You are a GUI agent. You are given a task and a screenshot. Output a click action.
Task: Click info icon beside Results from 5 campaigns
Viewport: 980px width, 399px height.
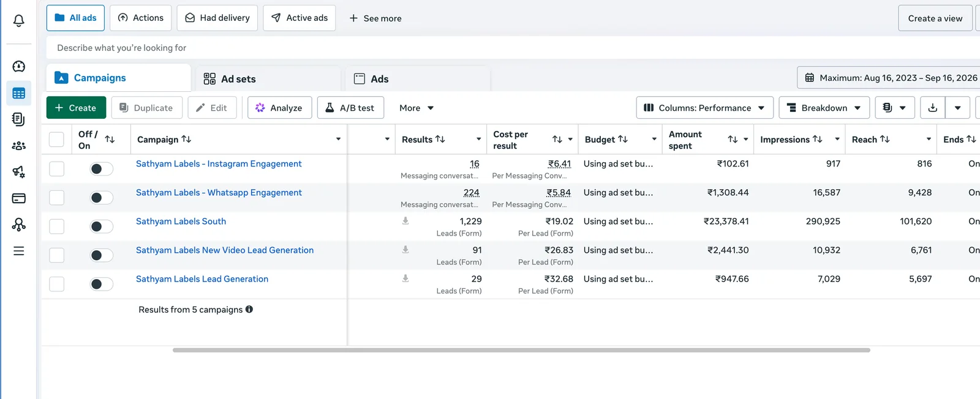point(249,310)
